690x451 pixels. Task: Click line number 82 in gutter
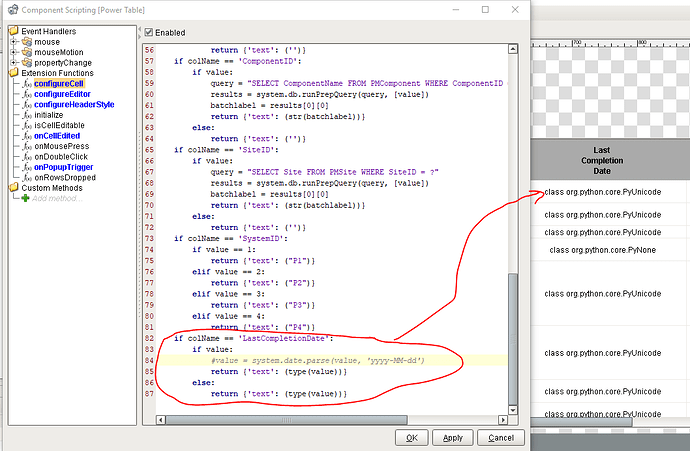pos(150,338)
